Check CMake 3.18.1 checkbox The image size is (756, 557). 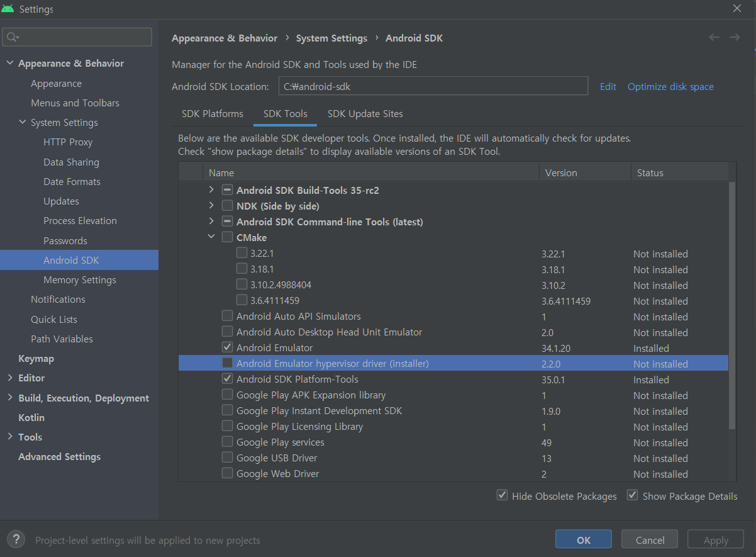[242, 269]
